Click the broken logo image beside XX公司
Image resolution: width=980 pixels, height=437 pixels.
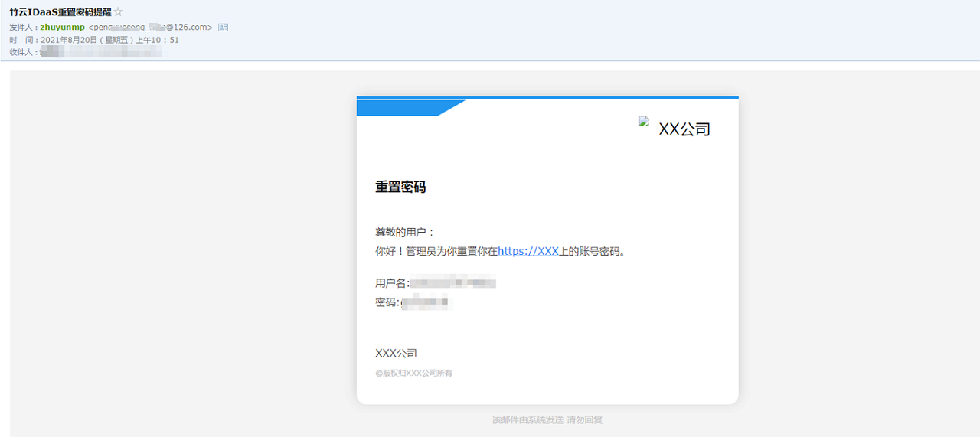644,121
